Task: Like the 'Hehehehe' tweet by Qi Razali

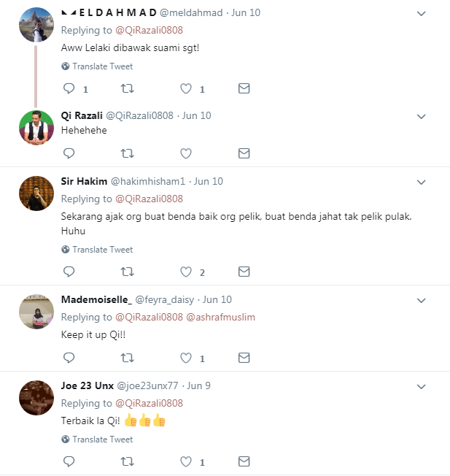Action: [x=186, y=153]
